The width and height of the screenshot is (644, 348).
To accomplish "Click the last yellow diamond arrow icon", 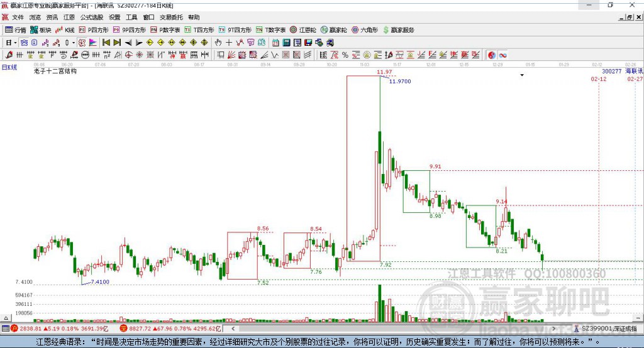I will point(204,43).
